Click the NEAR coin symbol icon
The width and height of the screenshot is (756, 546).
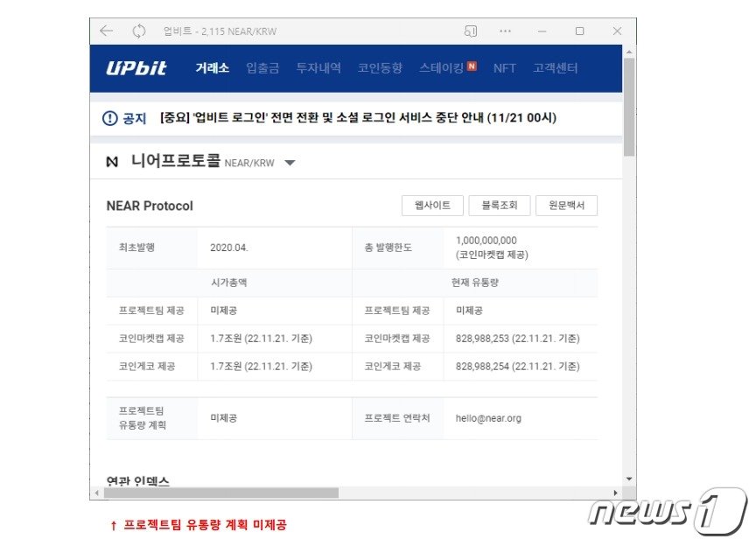click(x=112, y=162)
